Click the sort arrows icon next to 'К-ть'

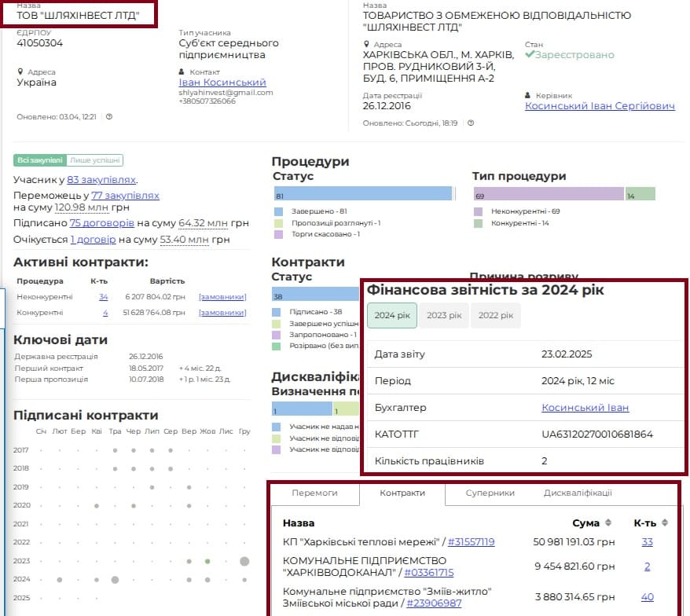664,523
